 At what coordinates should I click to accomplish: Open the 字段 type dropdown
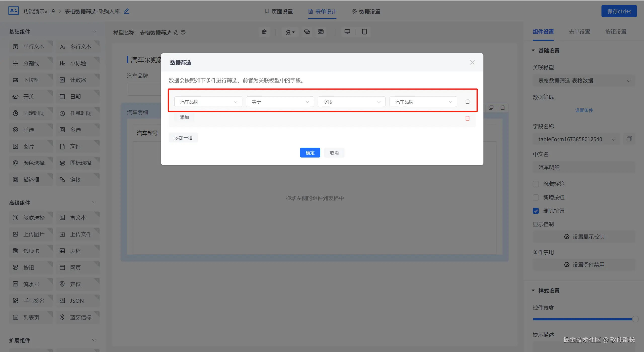[x=351, y=102]
